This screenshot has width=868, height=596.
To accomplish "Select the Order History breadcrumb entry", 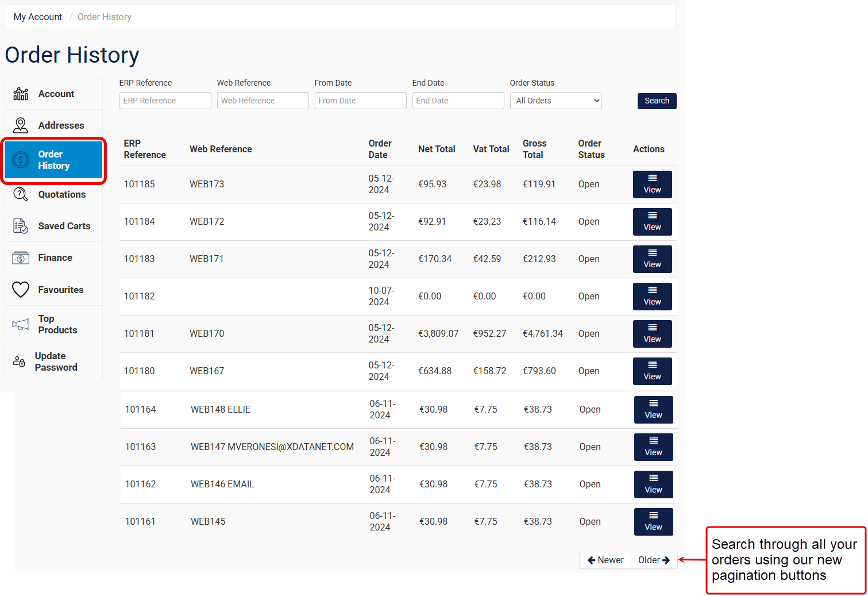I will click(x=104, y=17).
